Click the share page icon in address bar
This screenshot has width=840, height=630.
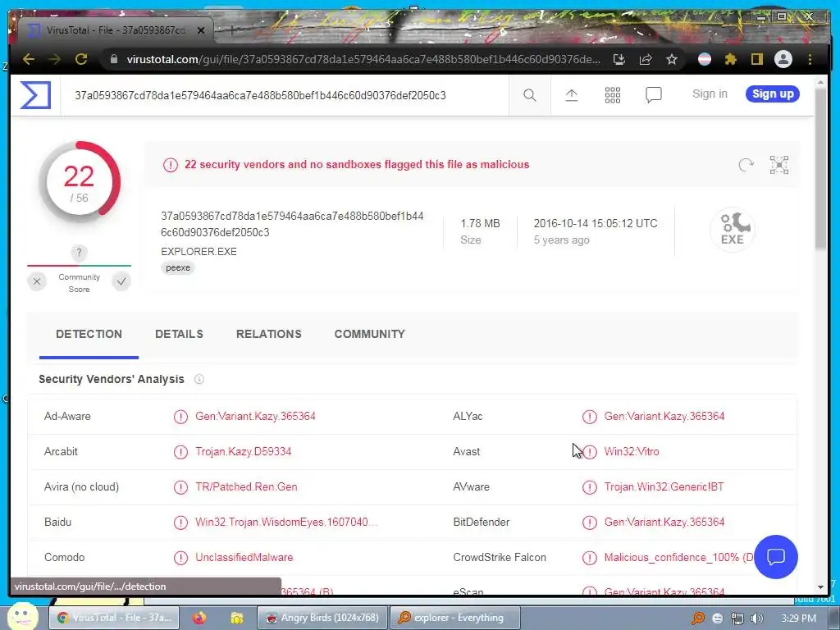[646, 59]
